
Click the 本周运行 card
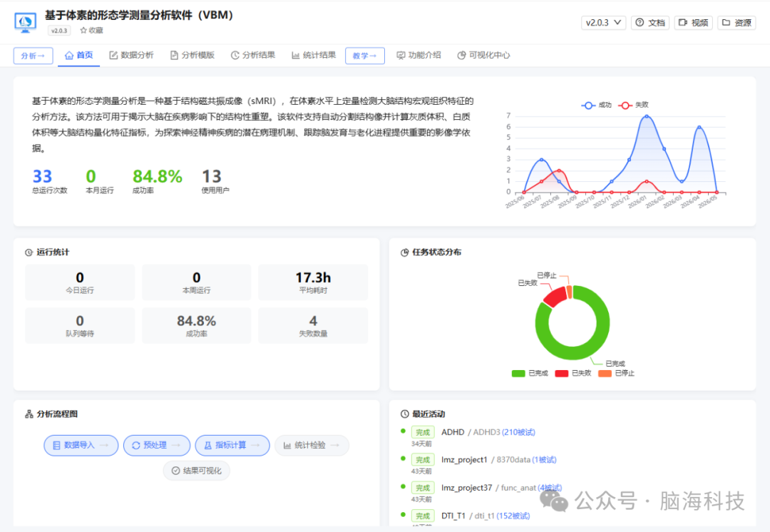point(197,282)
